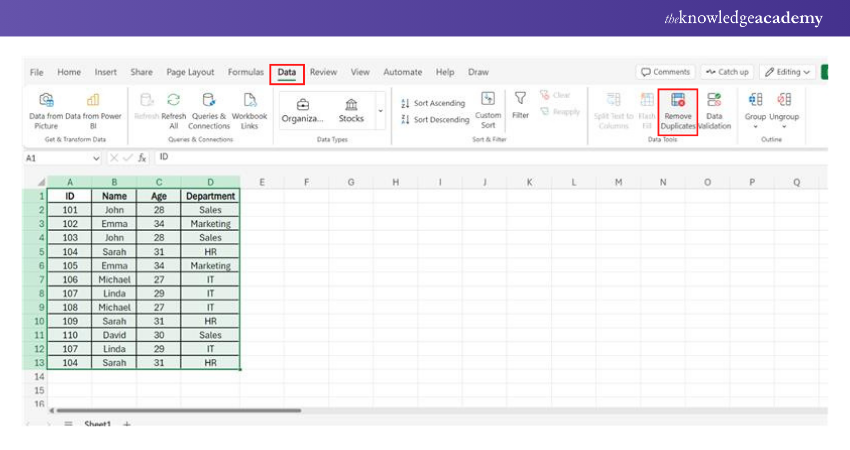Open Data Validation tool
The height and width of the screenshot is (450, 850).
[714, 101]
